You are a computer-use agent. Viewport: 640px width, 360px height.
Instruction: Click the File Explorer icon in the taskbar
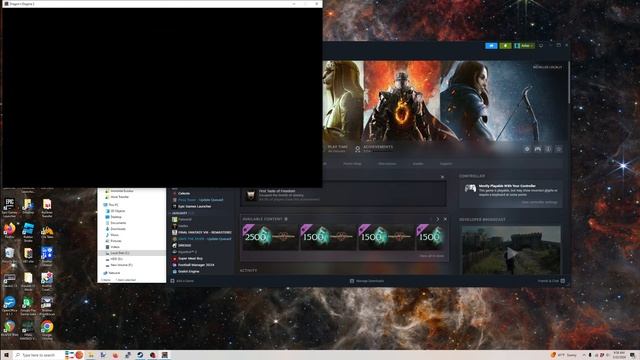pyautogui.click(x=91, y=355)
